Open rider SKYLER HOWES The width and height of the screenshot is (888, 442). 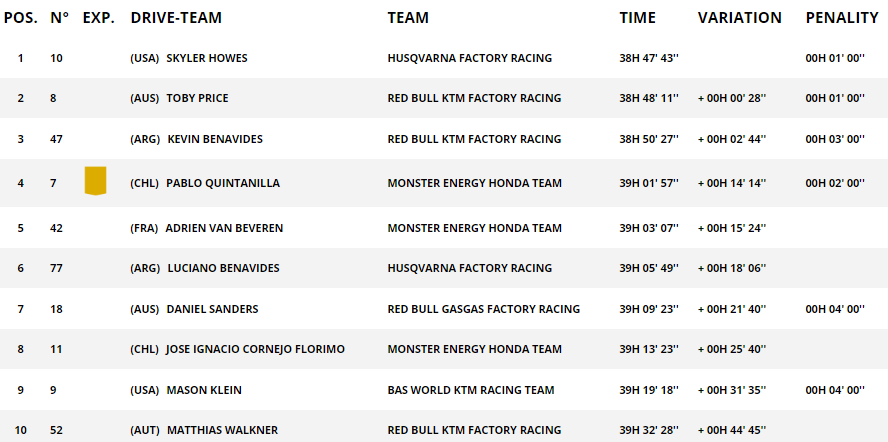pyautogui.click(x=207, y=58)
